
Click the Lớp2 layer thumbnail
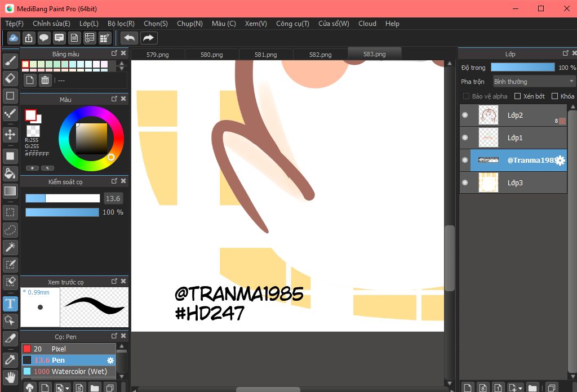pos(488,115)
